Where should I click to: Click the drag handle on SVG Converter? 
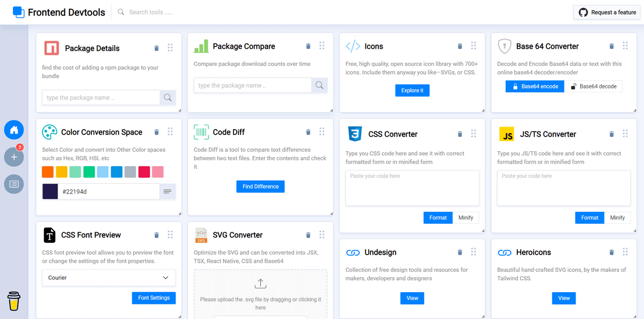point(322,235)
